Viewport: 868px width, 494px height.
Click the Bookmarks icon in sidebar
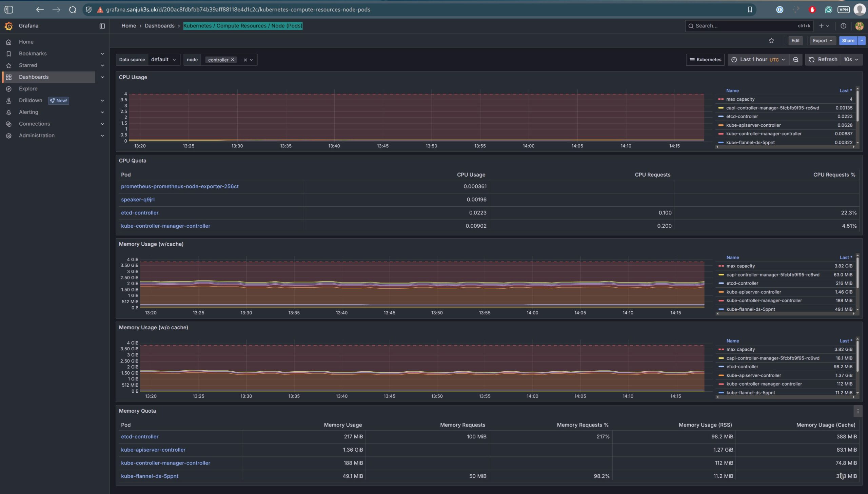(9, 54)
